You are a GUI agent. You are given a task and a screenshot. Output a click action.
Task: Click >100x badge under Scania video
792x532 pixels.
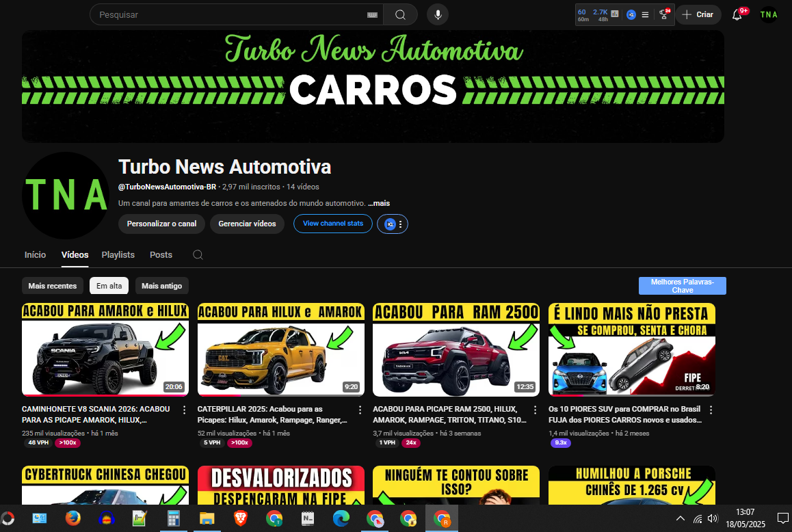click(68, 442)
